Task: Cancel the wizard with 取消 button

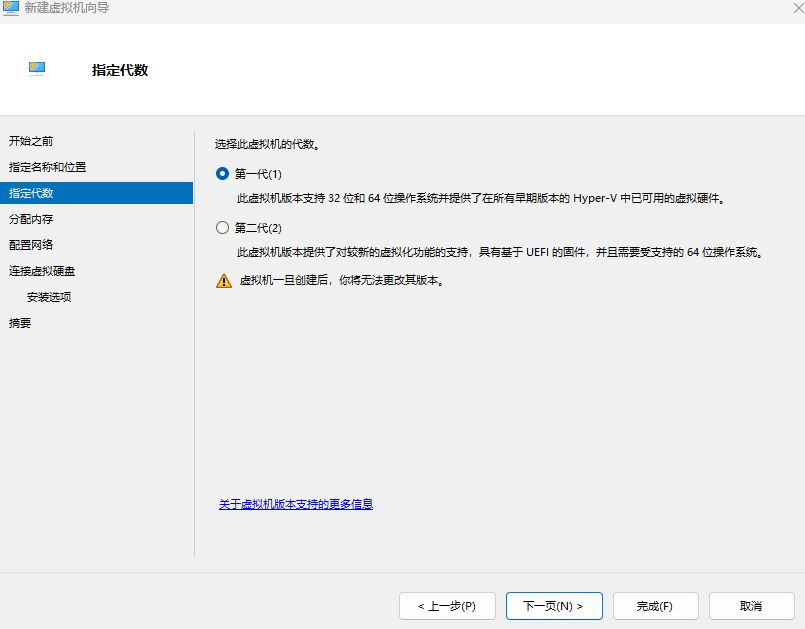Action: click(752, 606)
